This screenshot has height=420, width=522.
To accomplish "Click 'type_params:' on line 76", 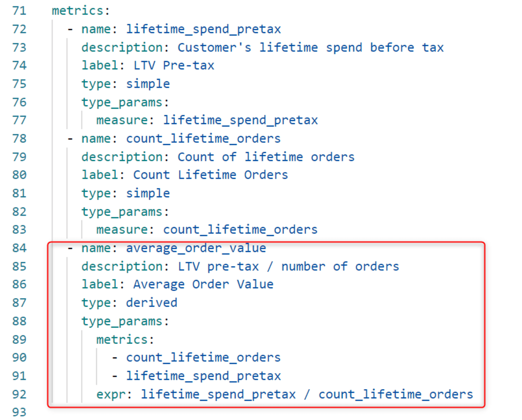I will 125,102.
